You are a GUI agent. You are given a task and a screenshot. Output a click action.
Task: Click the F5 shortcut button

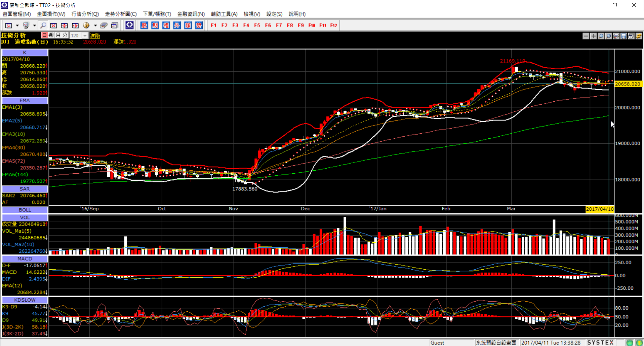click(x=257, y=26)
